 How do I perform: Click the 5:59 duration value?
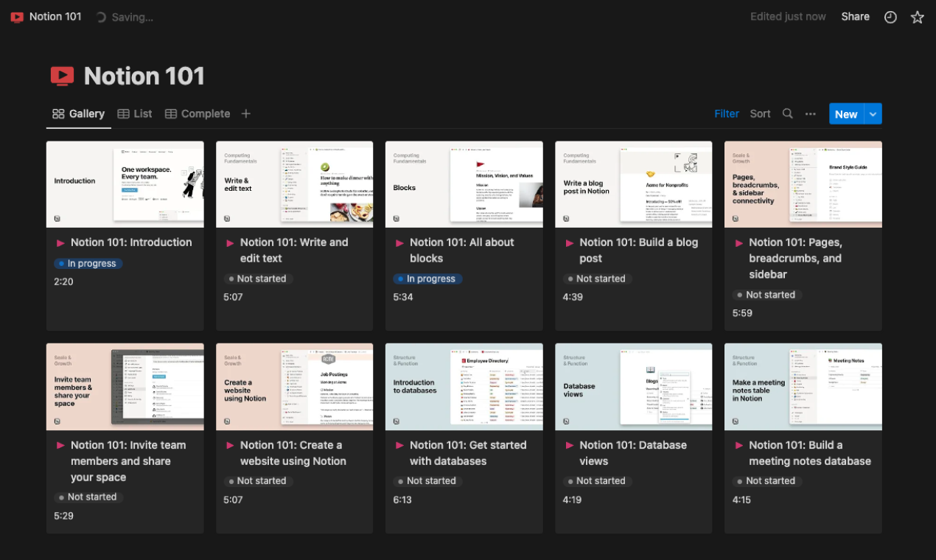[742, 313]
